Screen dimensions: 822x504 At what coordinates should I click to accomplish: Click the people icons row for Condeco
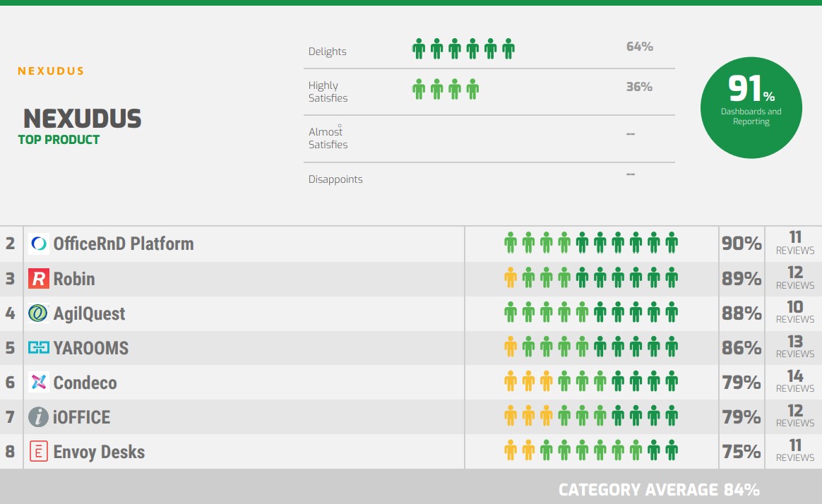[591, 381]
